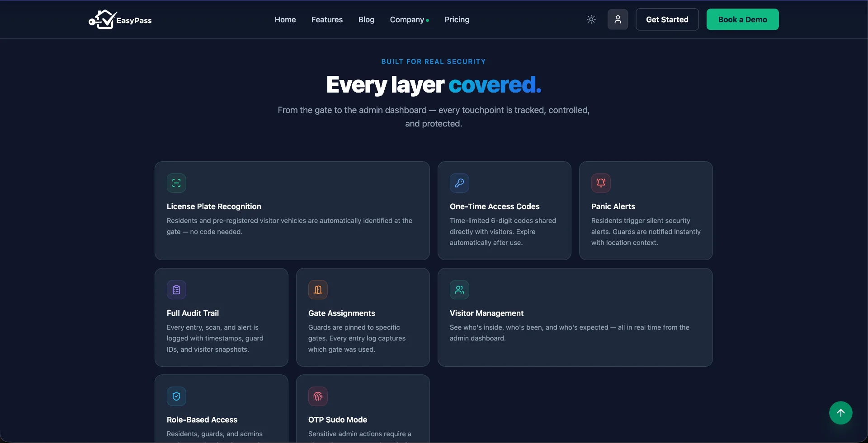Click the Gate Assignments door icon
The width and height of the screenshot is (868, 443).
click(x=318, y=290)
